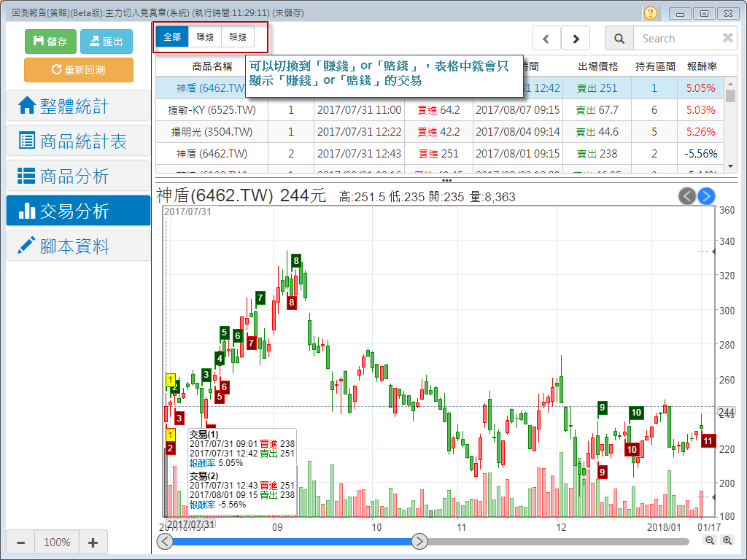747x560 pixels.
Task: Switch filter to 賺錢 trades
Action: [205, 36]
